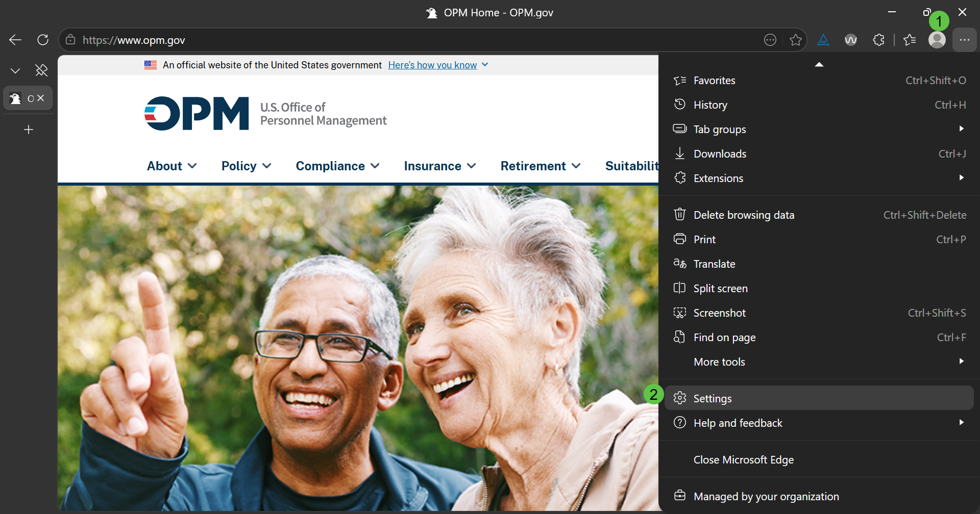The image size is (980, 514).
Task: Choose Screenshot from the menu
Action: (819, 313)
